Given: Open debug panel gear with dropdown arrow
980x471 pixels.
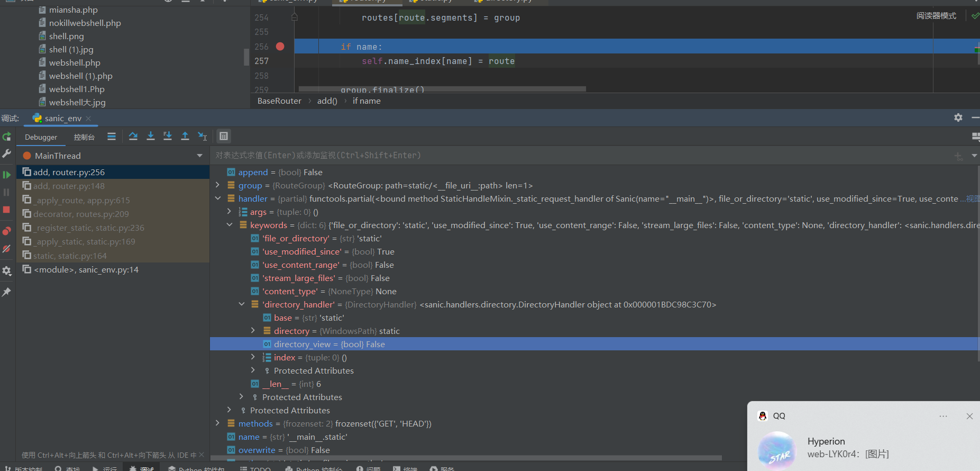Looking at the screenshot, I should pos(6,270).
